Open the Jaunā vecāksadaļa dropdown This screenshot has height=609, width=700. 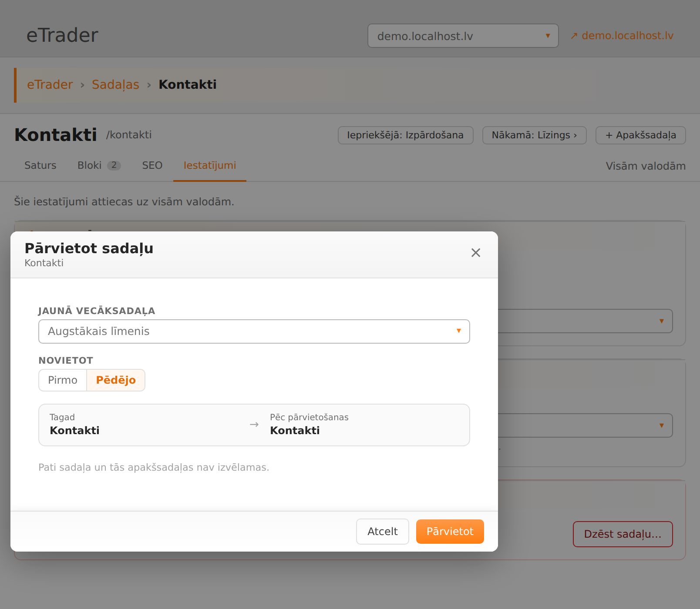(x=254, y=331)
